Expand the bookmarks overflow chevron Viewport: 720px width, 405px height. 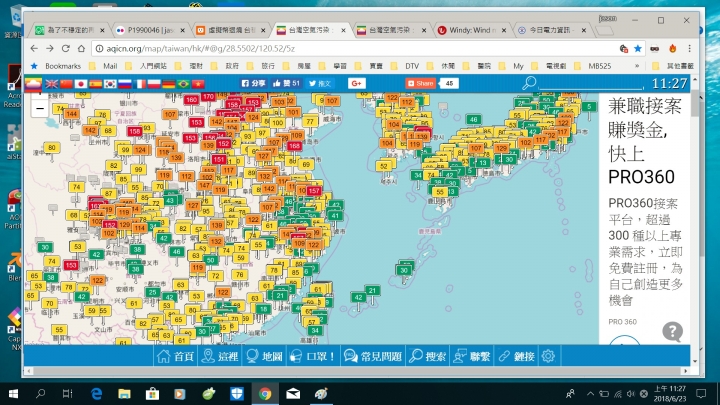(x=637, y=66)
